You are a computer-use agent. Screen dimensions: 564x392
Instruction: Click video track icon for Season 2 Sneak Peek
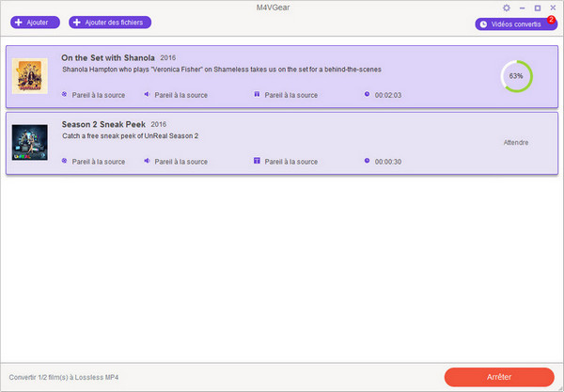pos(64,161)
